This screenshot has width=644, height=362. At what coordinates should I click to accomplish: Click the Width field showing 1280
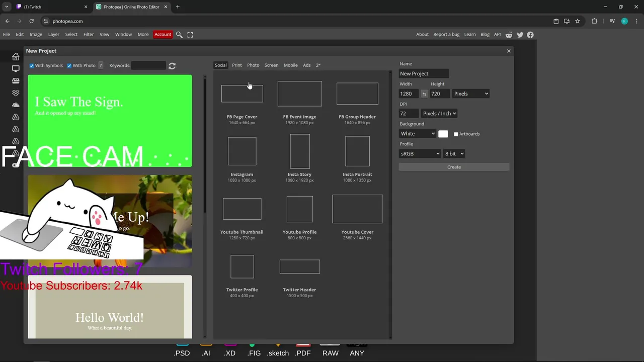[x=409, y=94]
